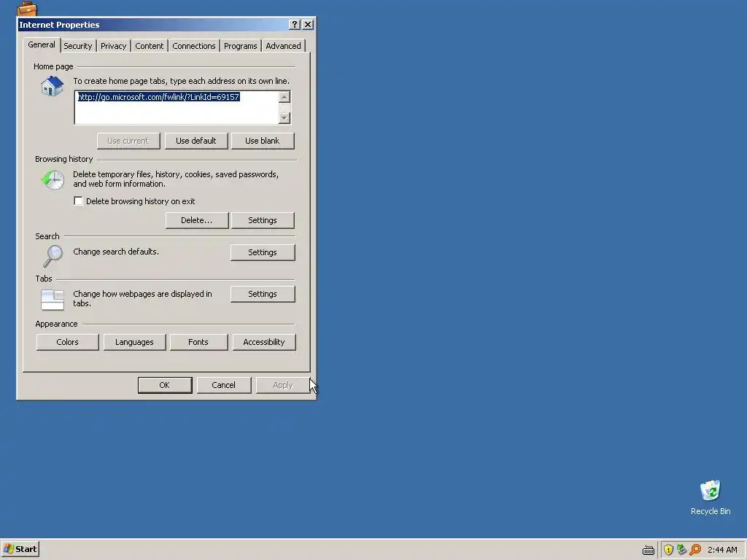Click the help question mark button
The image size is (747, 560).
pyautogui.click(x=295, y=24)
